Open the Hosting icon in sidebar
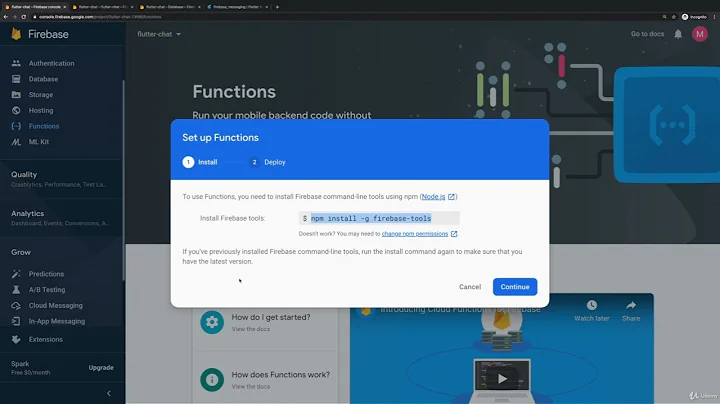Image resolution: width=720 pixels, height=404 pixels. (16, 110)
